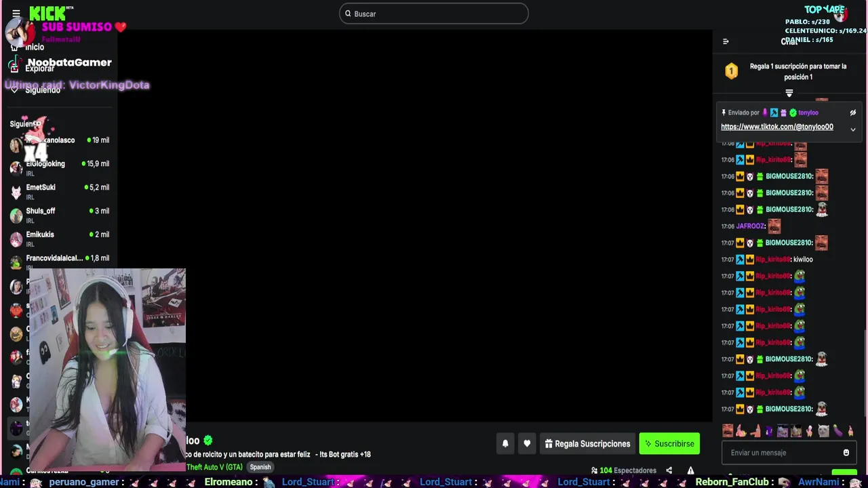Click the webcam overlay of the streamer
Screen dimensions: 868x488
point(107,369)
